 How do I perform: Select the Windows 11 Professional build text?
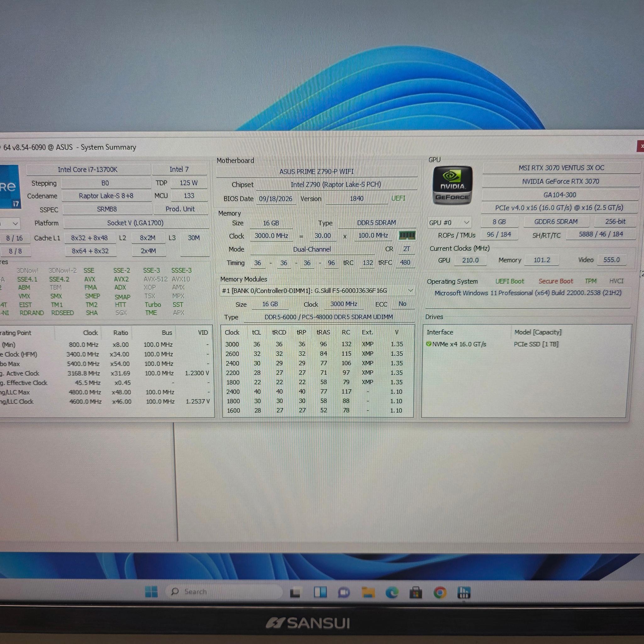click(528, 293)
